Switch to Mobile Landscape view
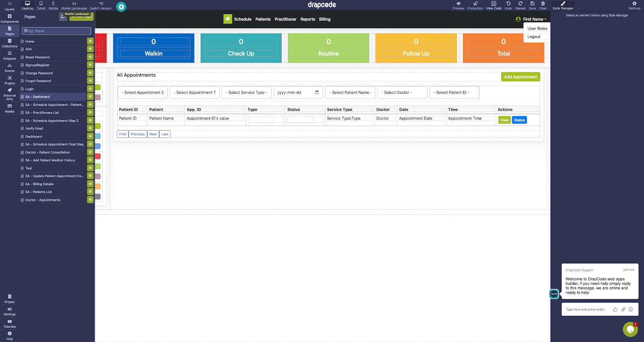The image size is (644, 342). [x=74, y=5]
